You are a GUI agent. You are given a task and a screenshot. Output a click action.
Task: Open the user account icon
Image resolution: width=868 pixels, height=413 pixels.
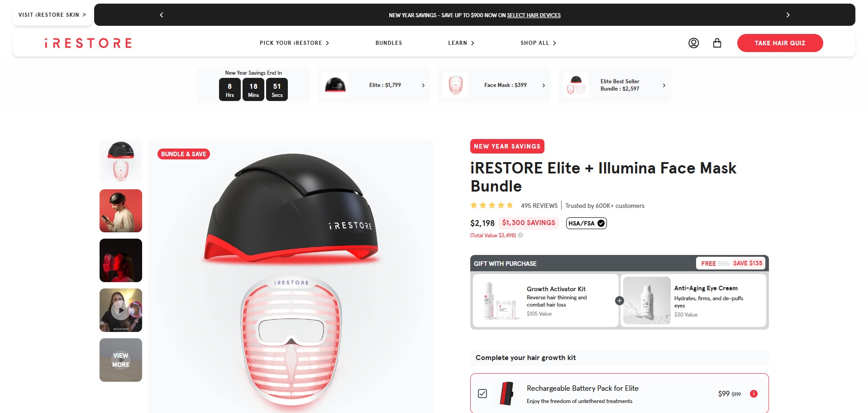pos(693,43)
